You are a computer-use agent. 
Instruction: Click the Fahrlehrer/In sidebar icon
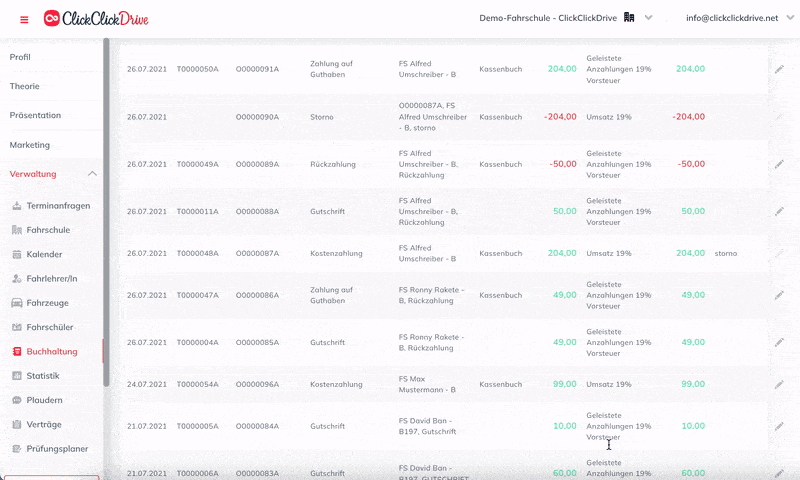click(x=17, y=279)
